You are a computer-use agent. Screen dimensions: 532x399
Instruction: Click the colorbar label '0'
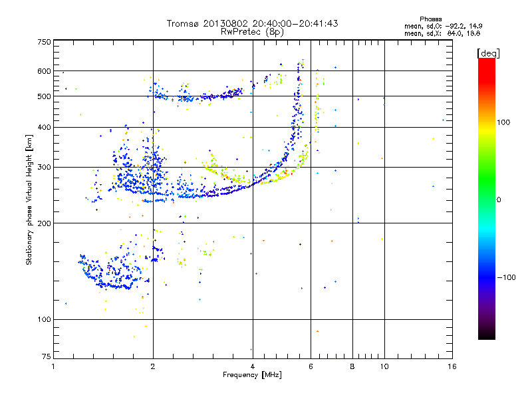[x=499, y=200]
